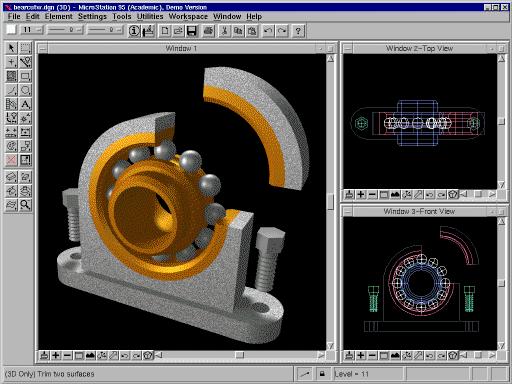512x384 pixels.
Task: Select the Fence tool beside arrow
Action: (x=25, y=48)
